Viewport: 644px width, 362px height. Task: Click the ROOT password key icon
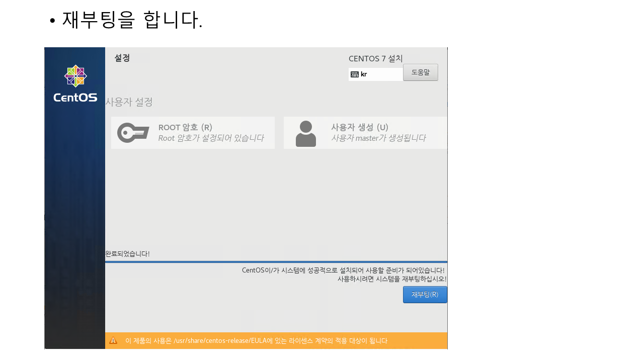(x=133, y=133)
